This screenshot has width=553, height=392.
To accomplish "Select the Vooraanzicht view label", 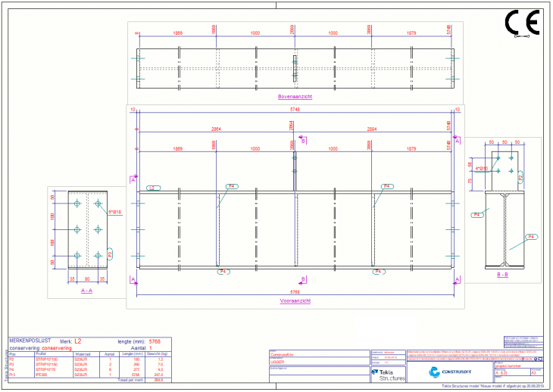I will point(295,300).
